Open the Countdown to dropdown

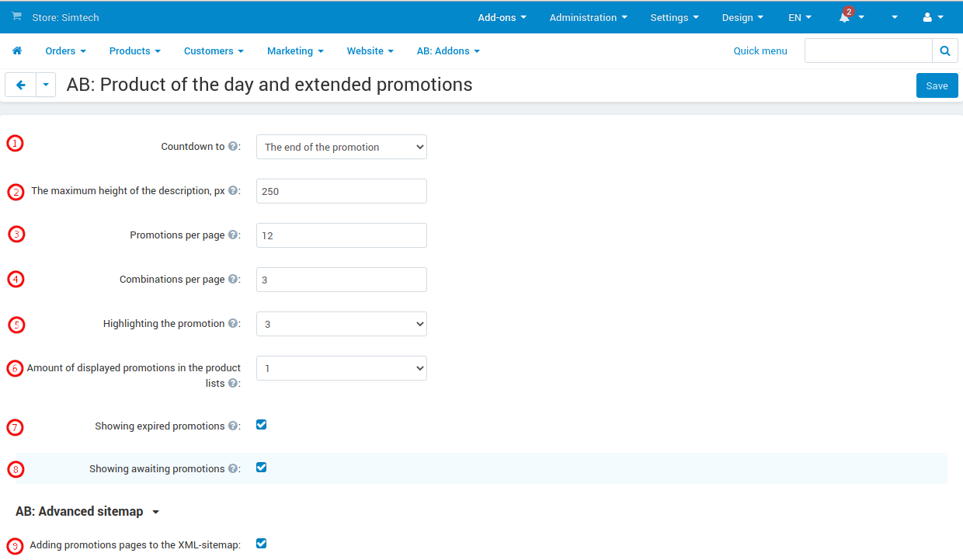pyautogui.click(x=342, y=147)
